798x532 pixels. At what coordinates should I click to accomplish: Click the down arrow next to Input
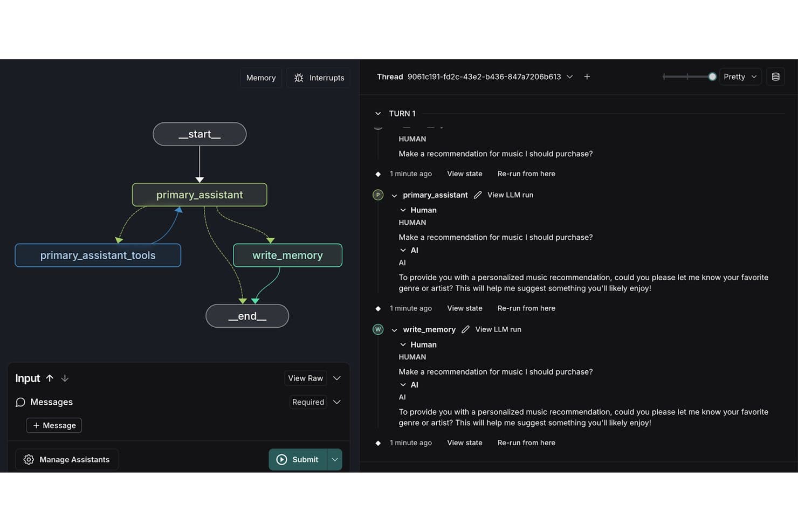click(x=65, y=378)
